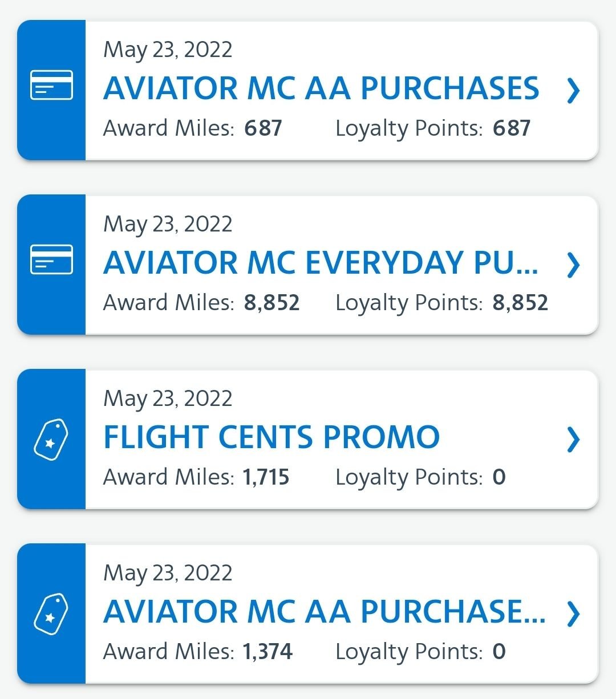The height and width of the screenshot is (699, 616).
Task: Tap credit card icon for AVIATOR MC AA PURCHASES
Action: pyautogui.click(x=51, y=85)
